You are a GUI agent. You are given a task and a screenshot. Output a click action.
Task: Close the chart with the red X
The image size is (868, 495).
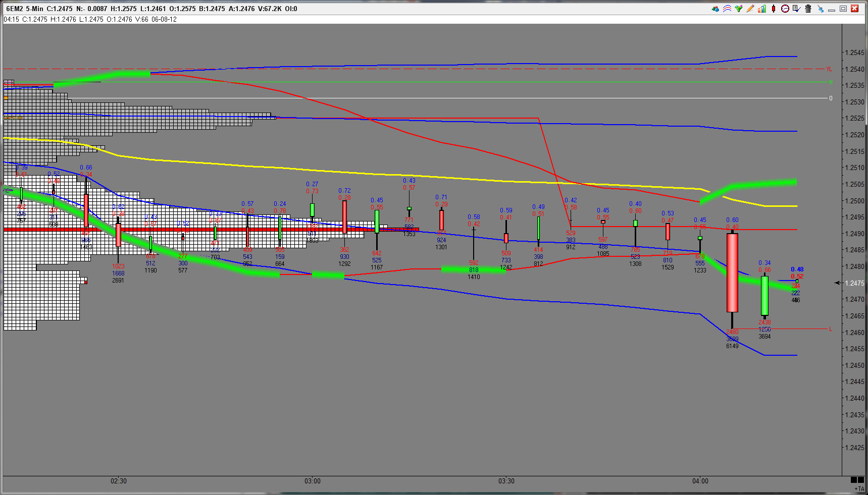tap(855, 9)
